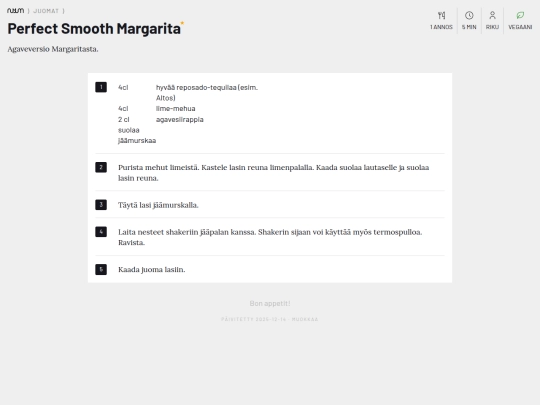Click step 3 number badge
This screenshot has width=540, height=405.
(101, 205)
